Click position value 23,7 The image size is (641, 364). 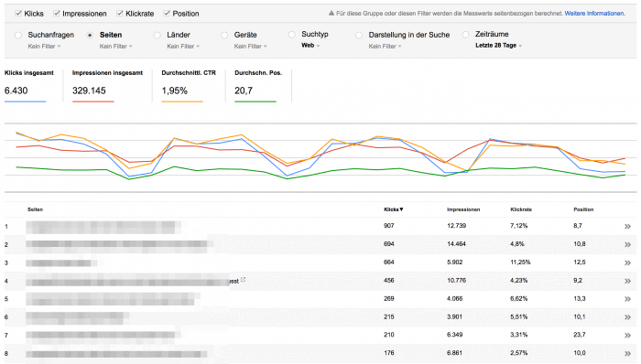click(580, 335)
